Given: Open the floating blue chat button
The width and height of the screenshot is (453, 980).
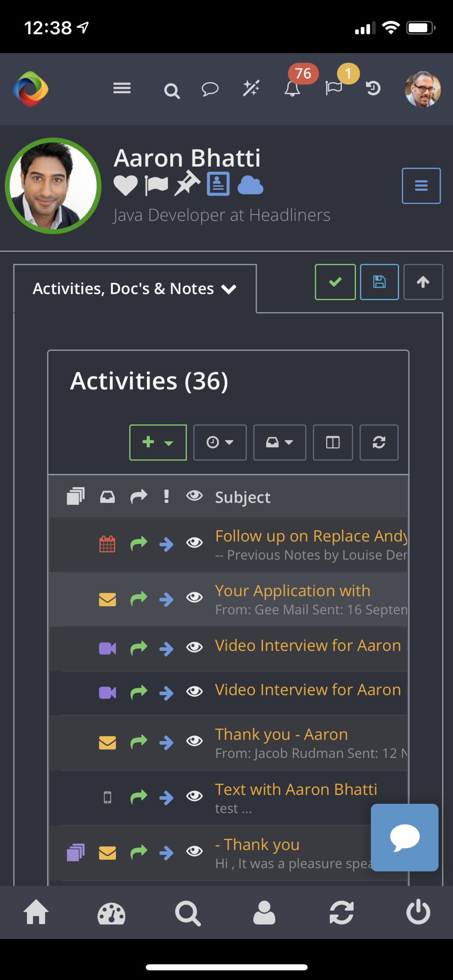Looking at the screenshot, I should [404, 837].
